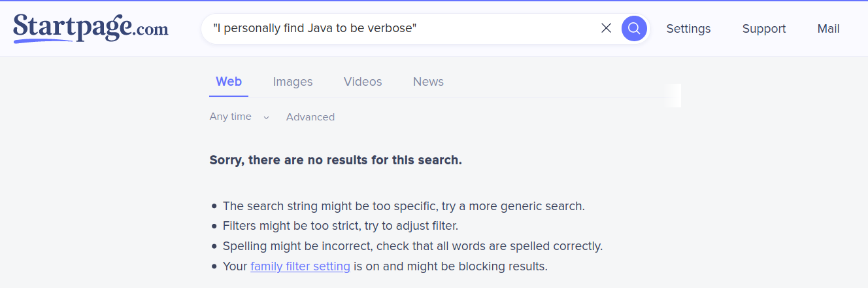868x288 pixels.
Task: Open the Advanced search options
Action: [310, 117]
